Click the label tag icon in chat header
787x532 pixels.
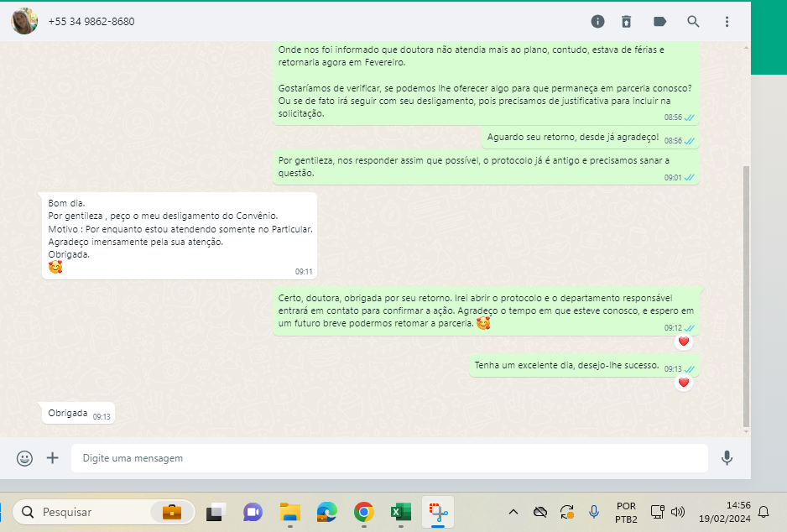coord(659,22)
